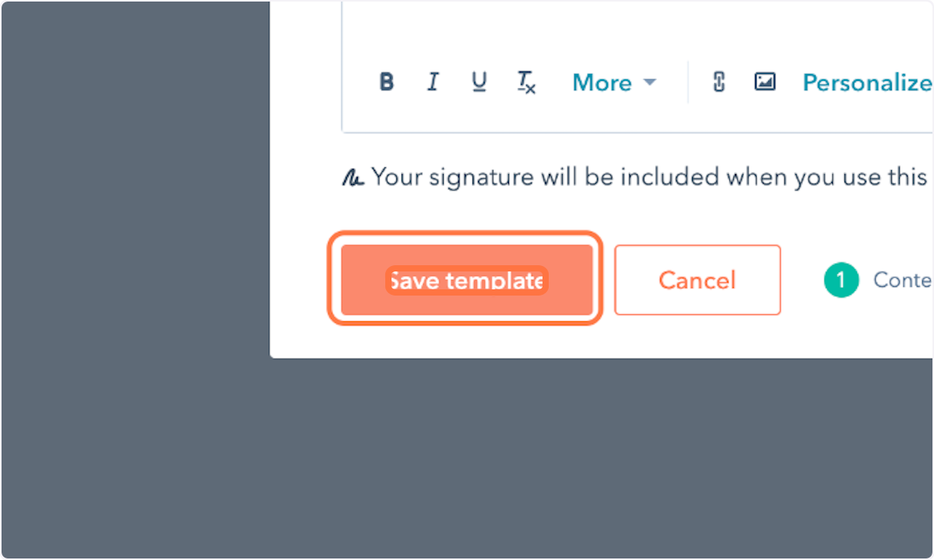Apply underline formatting
The height and width of the screenshot is (560, 934).
tap(479, 82)
